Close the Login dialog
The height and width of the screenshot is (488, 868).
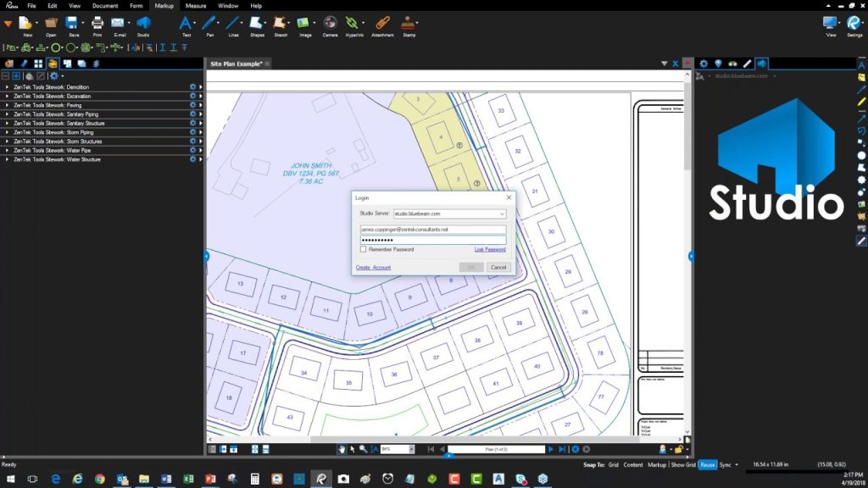[x=509, y=197]
